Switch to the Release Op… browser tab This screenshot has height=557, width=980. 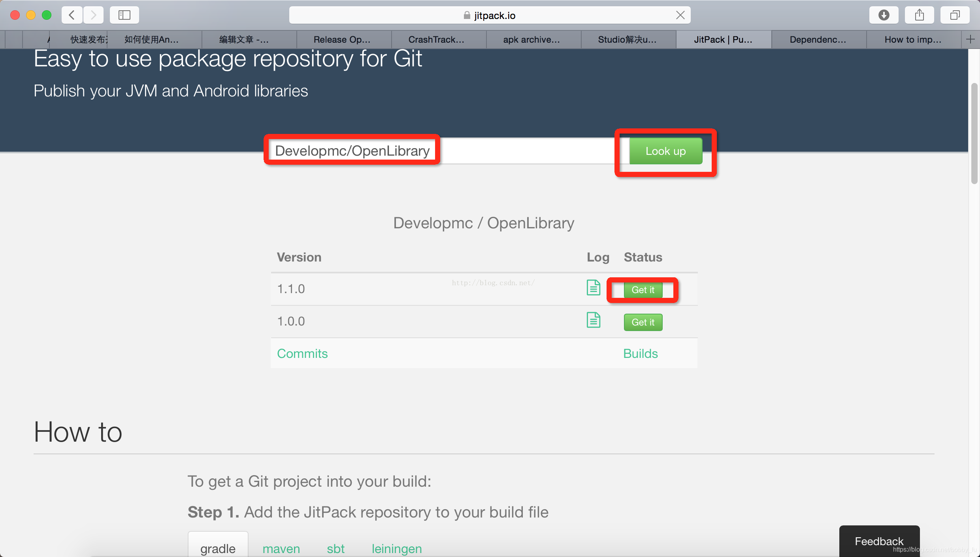pos(344,39)
